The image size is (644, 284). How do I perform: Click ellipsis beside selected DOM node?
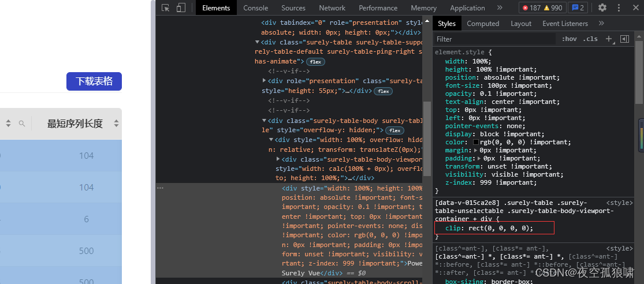160,188
